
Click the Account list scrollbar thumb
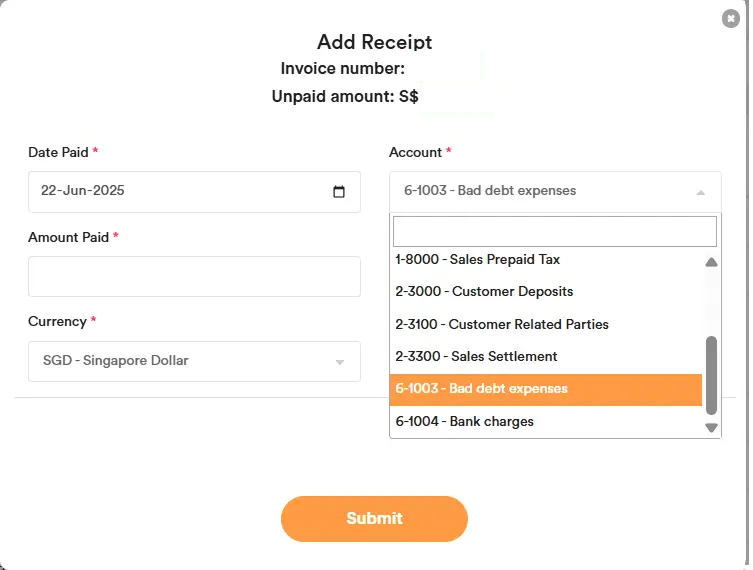711,374
